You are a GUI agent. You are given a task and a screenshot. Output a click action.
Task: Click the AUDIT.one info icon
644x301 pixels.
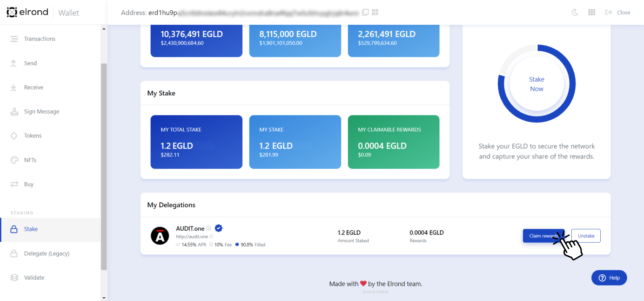(x=209, y=228)
